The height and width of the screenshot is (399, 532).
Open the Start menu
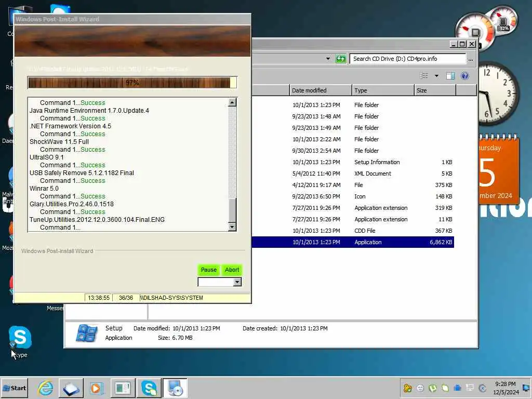[x=14, y=388]
